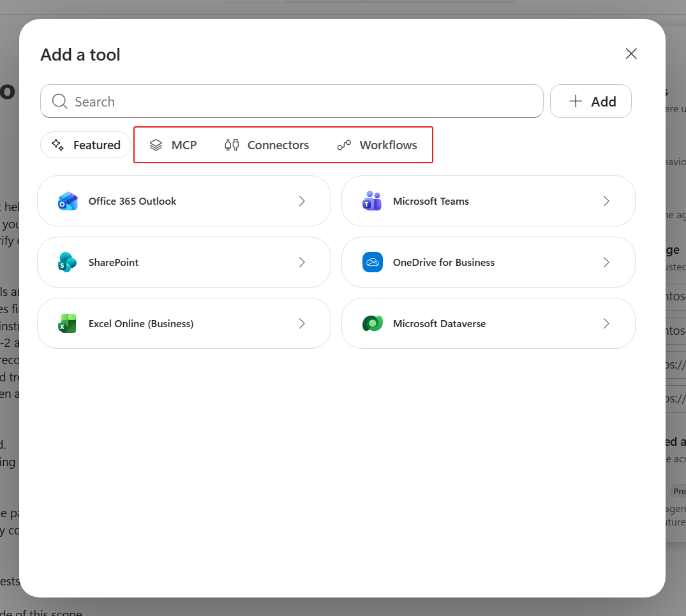Select the Microsoft Dataverse label
686x616 pixels.
coord(439,323)
